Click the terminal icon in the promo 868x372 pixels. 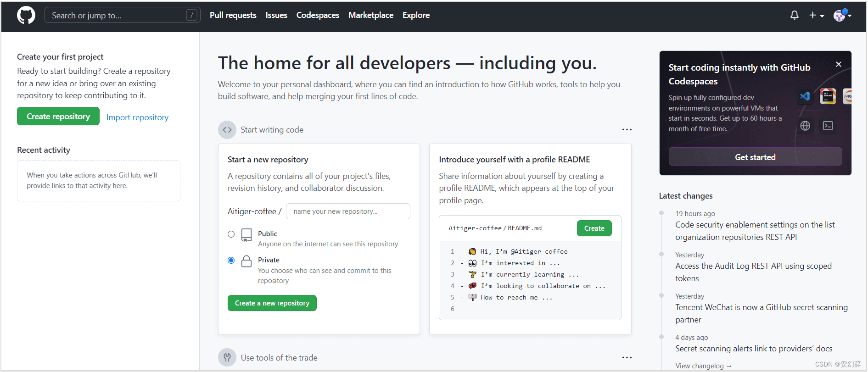pyautogui.click(x=828, y=126)
